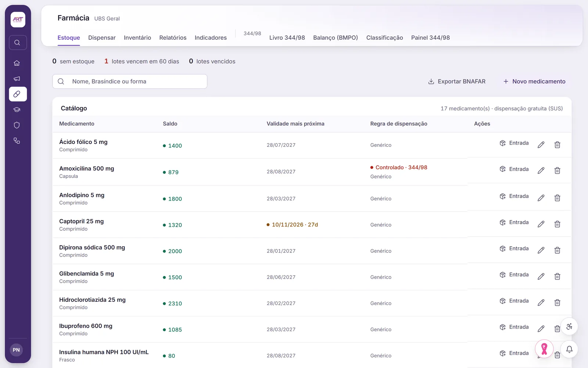The image size is (588, 368).
Task: Click Entrada for Amoxicilina 500 mg
Action: [x=514, y=169]
